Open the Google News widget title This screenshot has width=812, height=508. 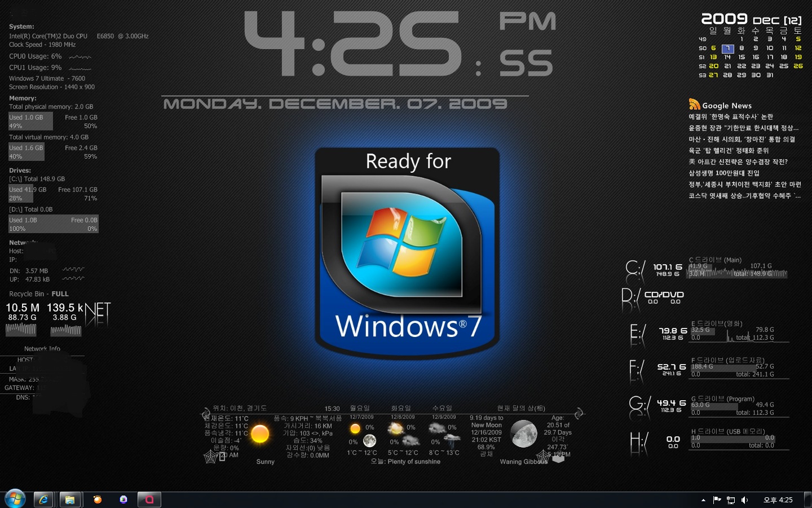pyautogui.click(x=727, y=106)
